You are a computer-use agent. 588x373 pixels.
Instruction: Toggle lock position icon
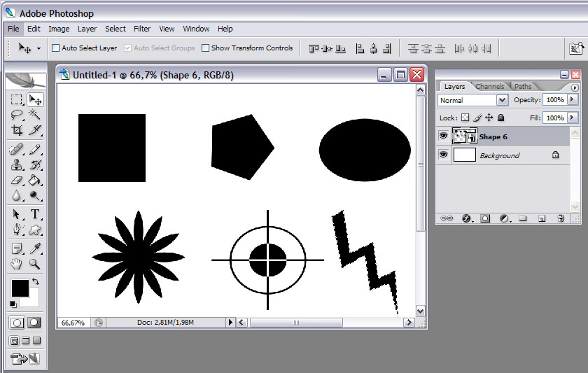[489, 118]
